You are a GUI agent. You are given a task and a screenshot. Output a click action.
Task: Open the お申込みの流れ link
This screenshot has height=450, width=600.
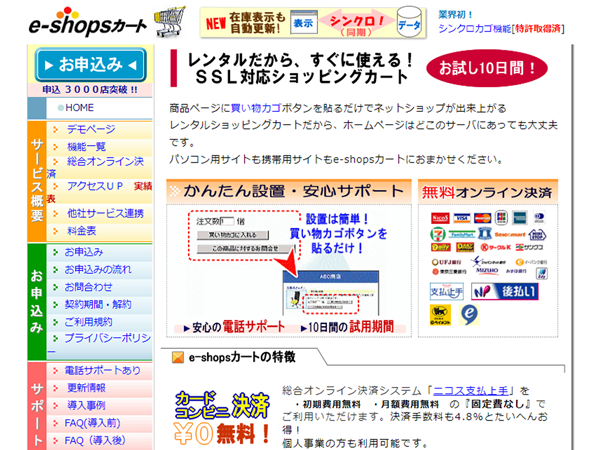pos(98,269)
